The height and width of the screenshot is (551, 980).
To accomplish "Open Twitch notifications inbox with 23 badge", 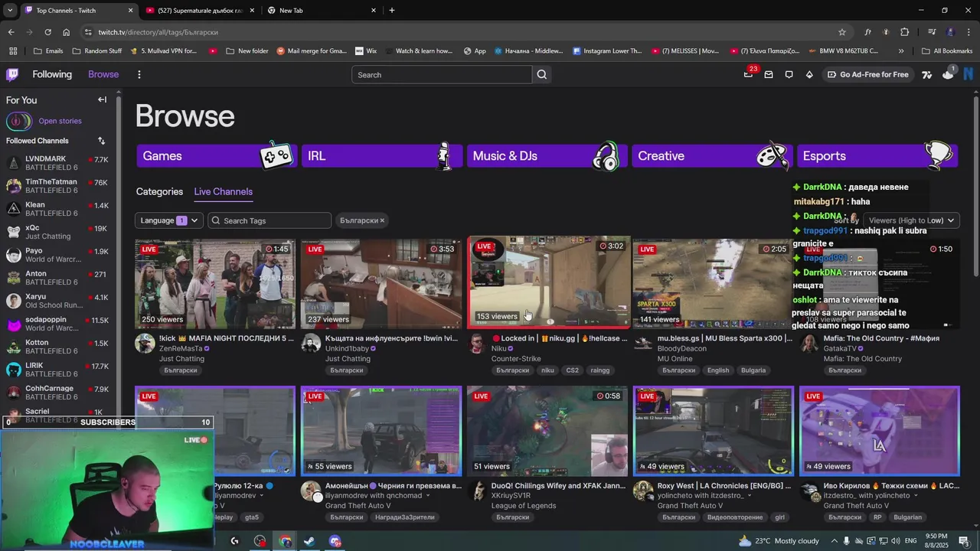I will (749, 74).
